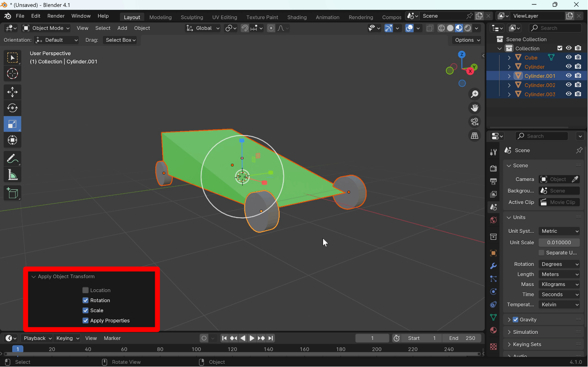Open the Tool properties tab
588x367 pixels.
[493, 152]
